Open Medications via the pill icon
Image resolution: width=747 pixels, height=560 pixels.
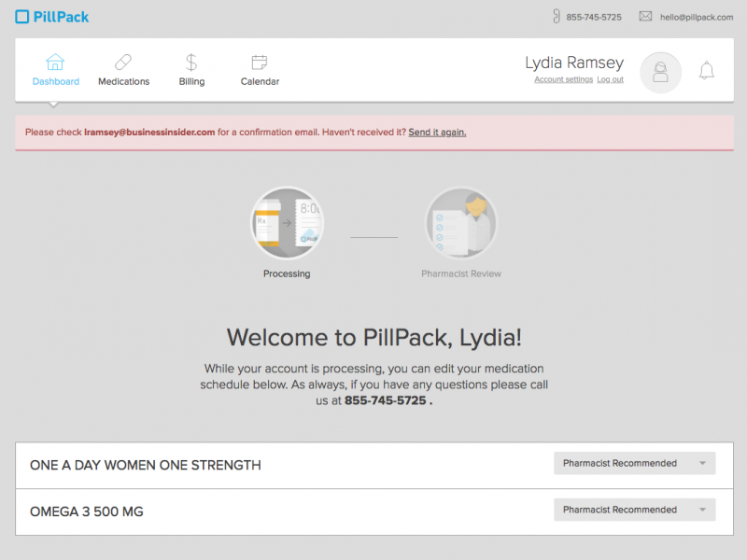coord(123,63)
